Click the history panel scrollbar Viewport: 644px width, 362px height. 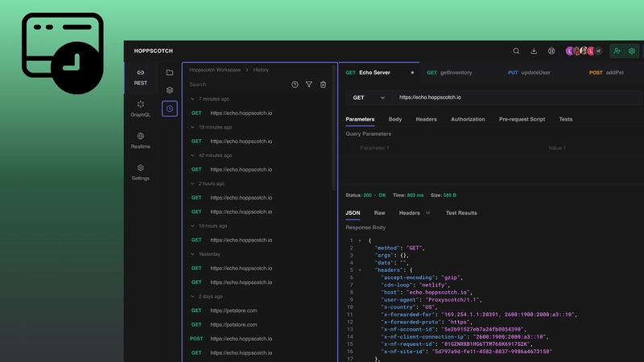[334, 128]
